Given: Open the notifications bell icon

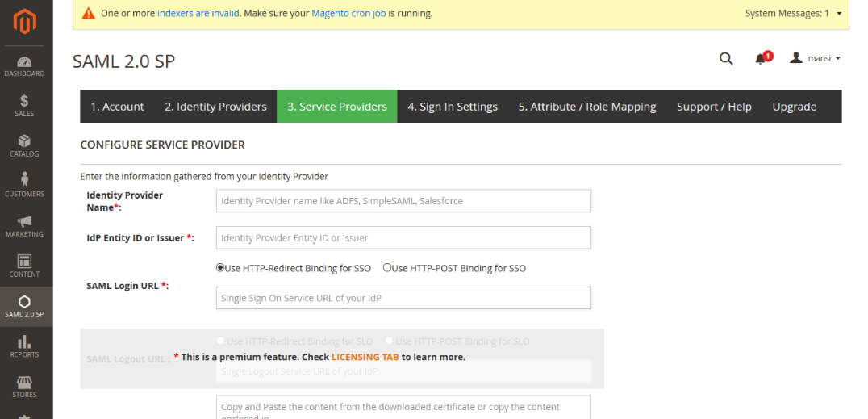Looking at the screenshot, I should coord(760,59).
